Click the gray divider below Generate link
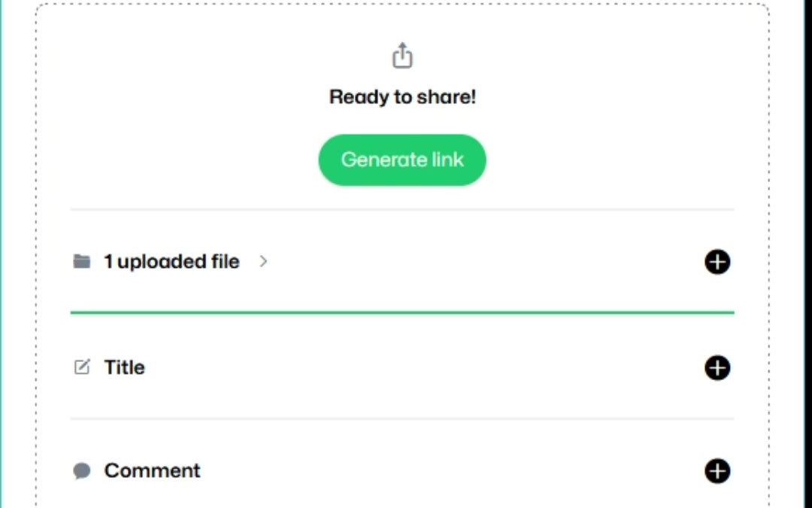 coord(402,209)
